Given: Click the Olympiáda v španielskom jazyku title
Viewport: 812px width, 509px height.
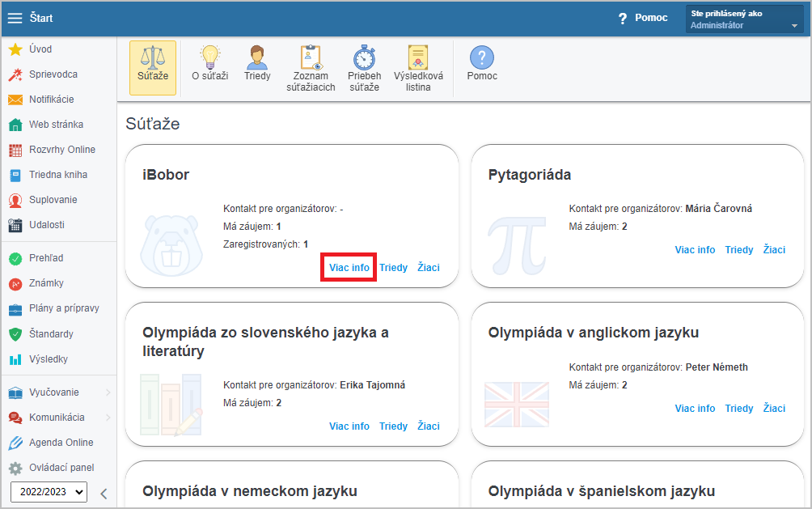Looking at the screenshot, I should (601, 491).
